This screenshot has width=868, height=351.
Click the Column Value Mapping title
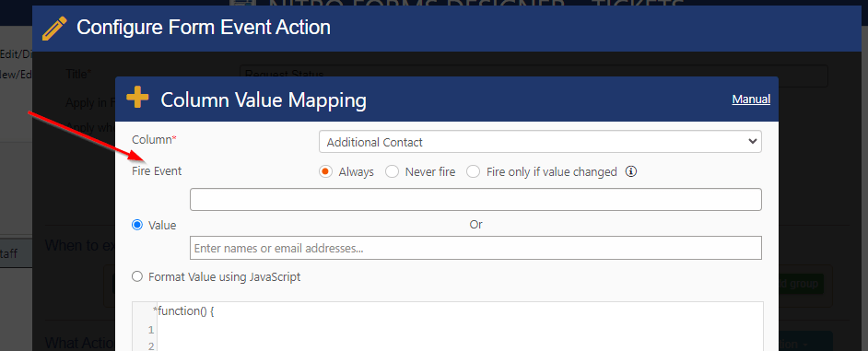(x=264, y=100)
